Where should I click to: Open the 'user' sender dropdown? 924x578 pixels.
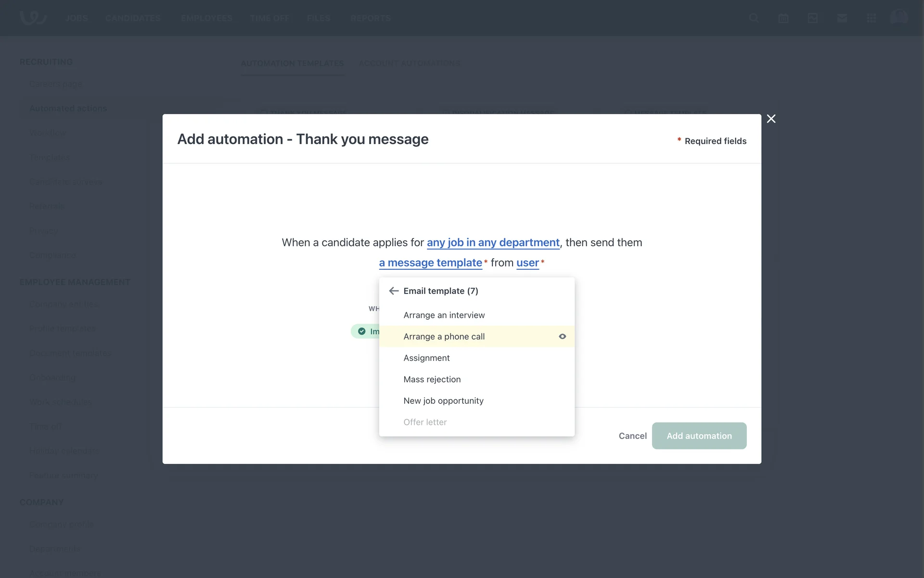pyautogui.click(x=527, y=263)
